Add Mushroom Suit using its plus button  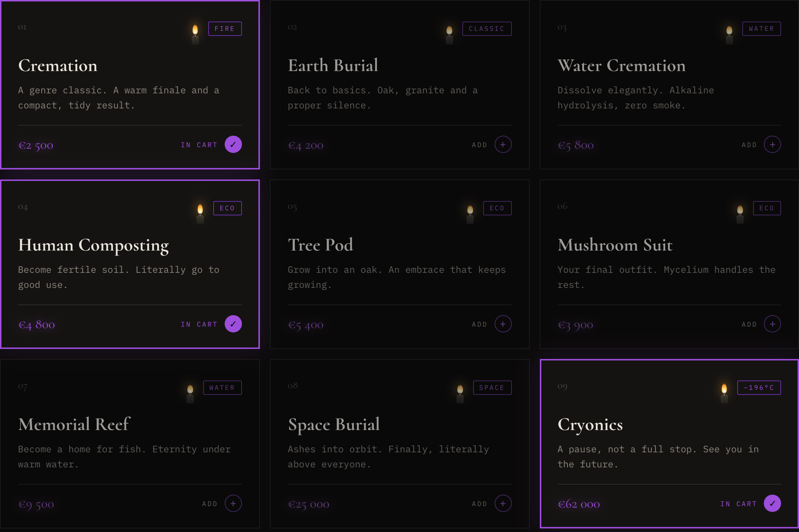[772, 324]
